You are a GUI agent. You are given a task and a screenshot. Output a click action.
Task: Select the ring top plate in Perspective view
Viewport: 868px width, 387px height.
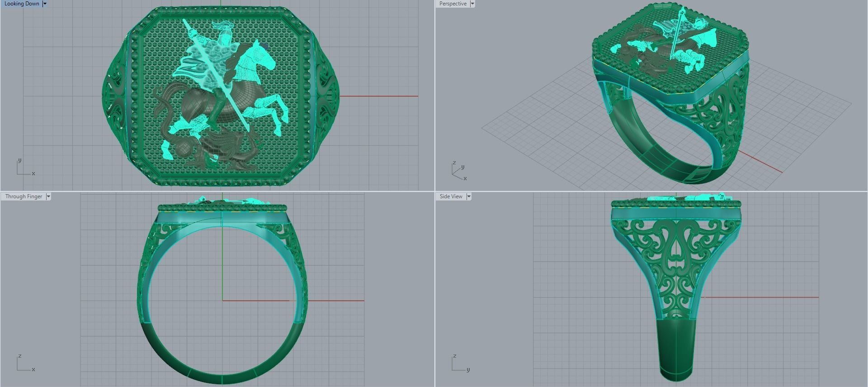pos(670,50)
